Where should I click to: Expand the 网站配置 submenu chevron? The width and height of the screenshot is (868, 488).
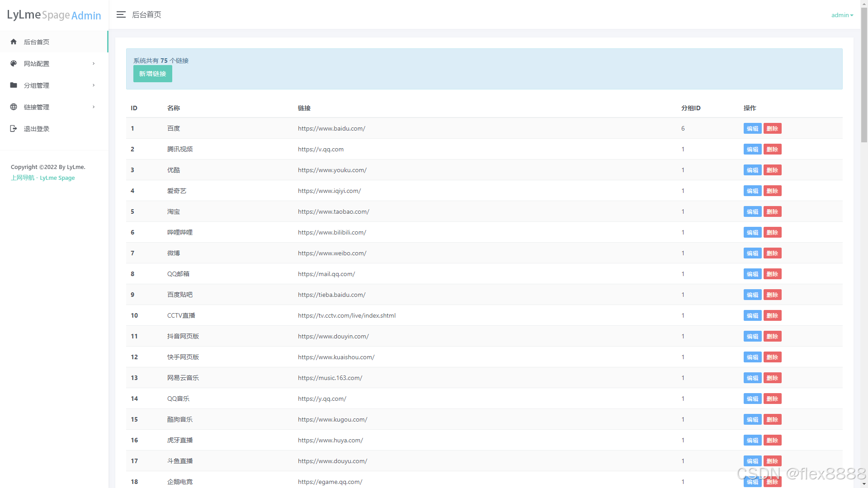point(94,63)
